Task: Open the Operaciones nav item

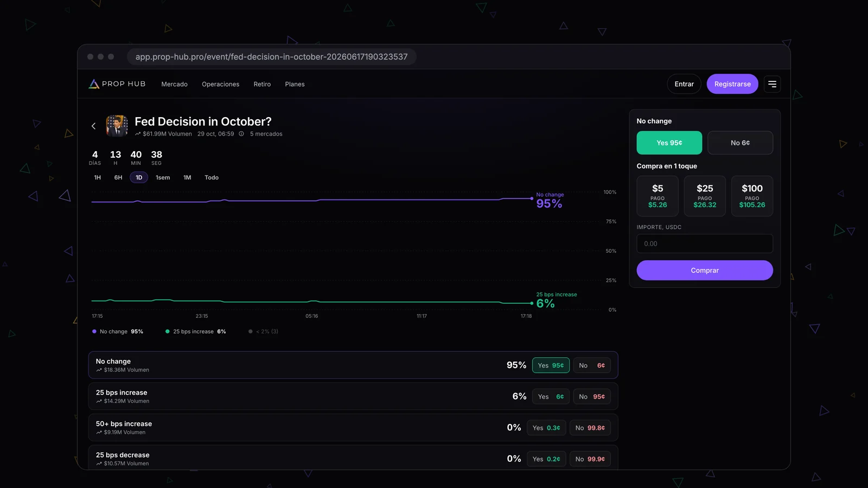Action: (220, 84)
